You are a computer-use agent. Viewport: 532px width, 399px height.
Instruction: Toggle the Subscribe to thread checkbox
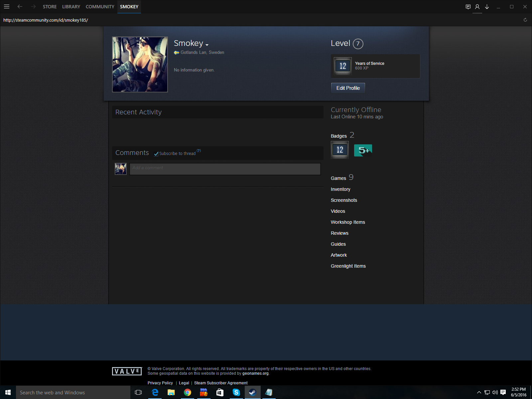[x=156, y=154]
